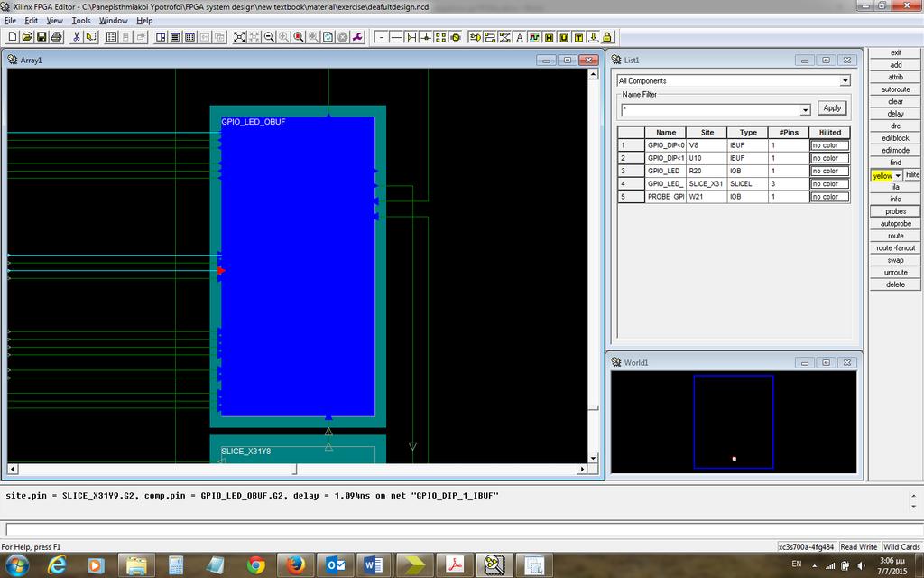Open the Help menu
The image size is (924, 578).
tap(144, 21)
